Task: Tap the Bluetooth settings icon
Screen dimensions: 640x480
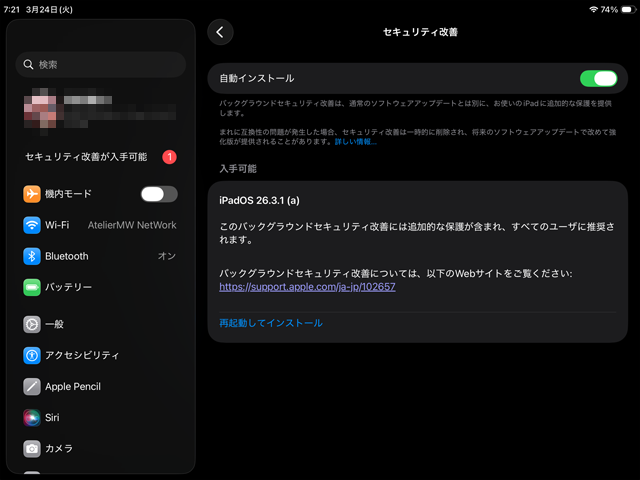Action: click(x=32, y=256)
